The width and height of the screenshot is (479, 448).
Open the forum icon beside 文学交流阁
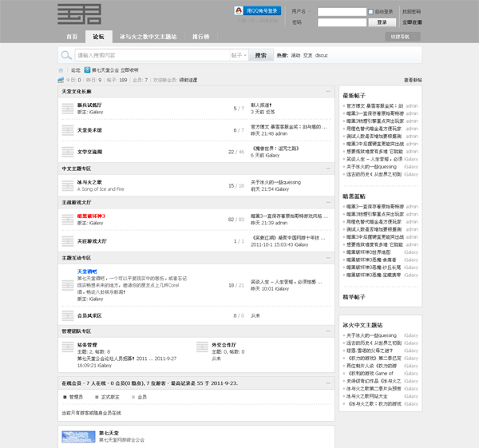pos(68,152)
